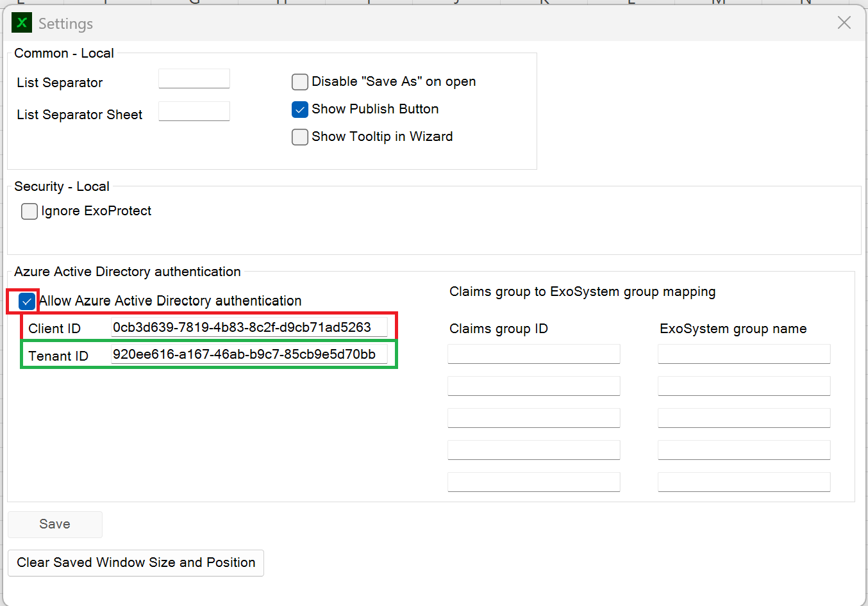Click the List Separator input field
The width and height of the screenshot is (868, 606).
(x=194, y=79)
